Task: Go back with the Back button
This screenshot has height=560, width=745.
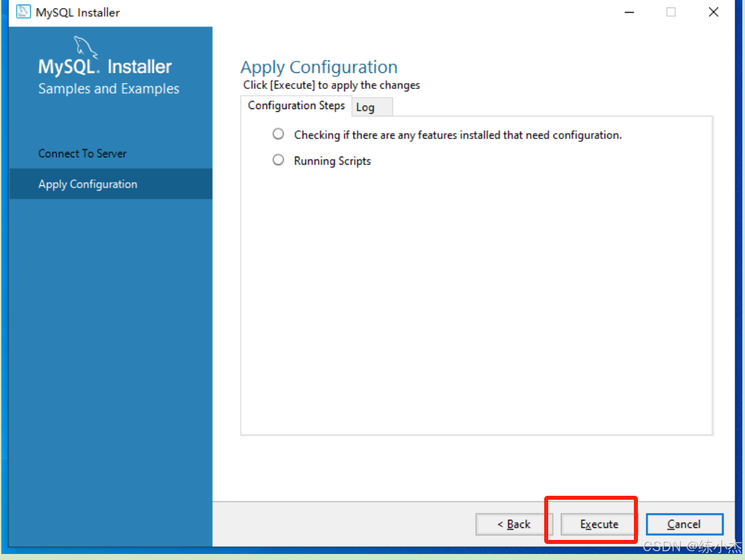Action: click(513, 524)
